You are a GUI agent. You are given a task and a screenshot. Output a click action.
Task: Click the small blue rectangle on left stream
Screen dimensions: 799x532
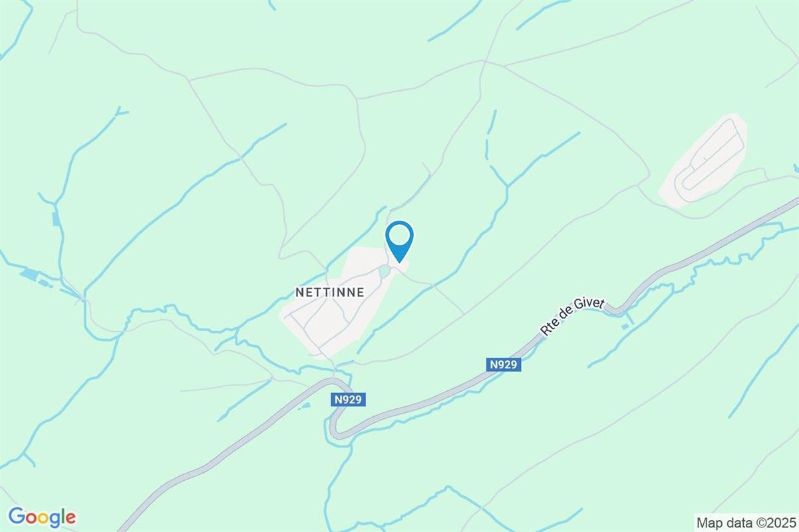(55, 219)
